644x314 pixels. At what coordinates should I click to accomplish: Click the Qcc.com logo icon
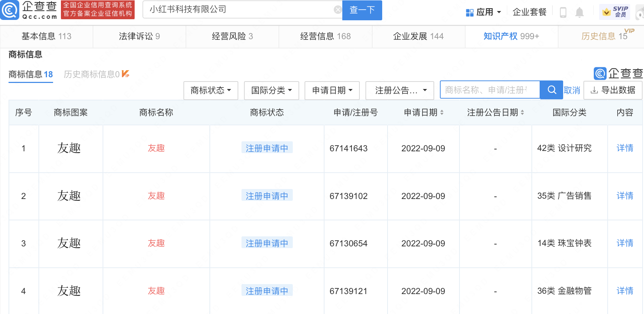pyautogui.click(x=10, y=10)
